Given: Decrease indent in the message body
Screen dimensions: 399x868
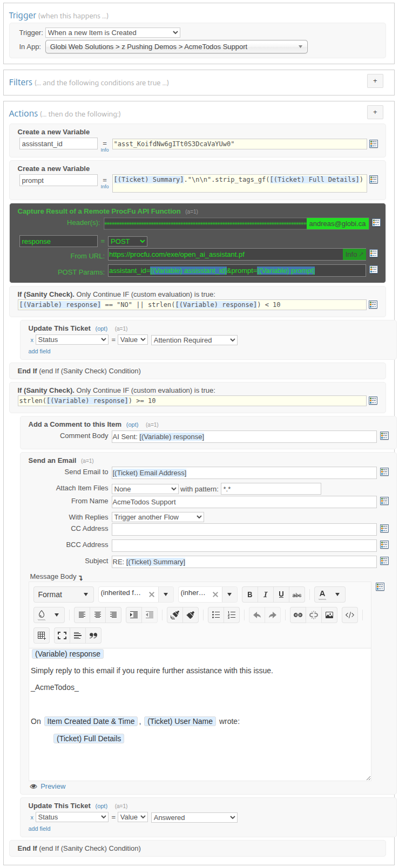Looking at the screenshot, I should (150, 615).
